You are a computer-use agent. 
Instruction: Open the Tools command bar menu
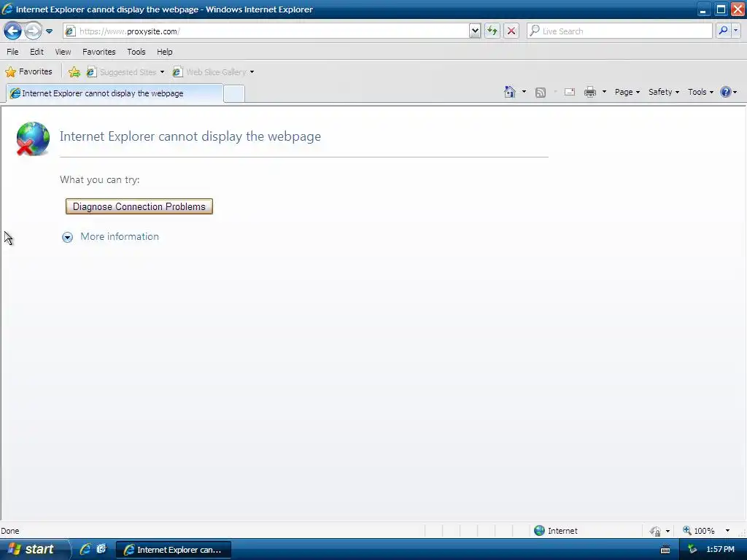point(700,92)
